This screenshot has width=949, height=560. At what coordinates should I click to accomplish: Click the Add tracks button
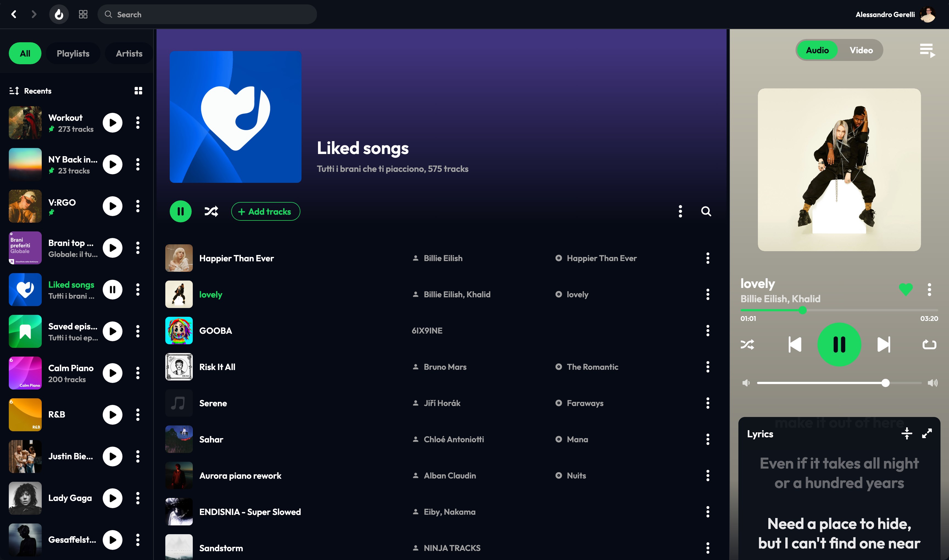pos(265,212)
